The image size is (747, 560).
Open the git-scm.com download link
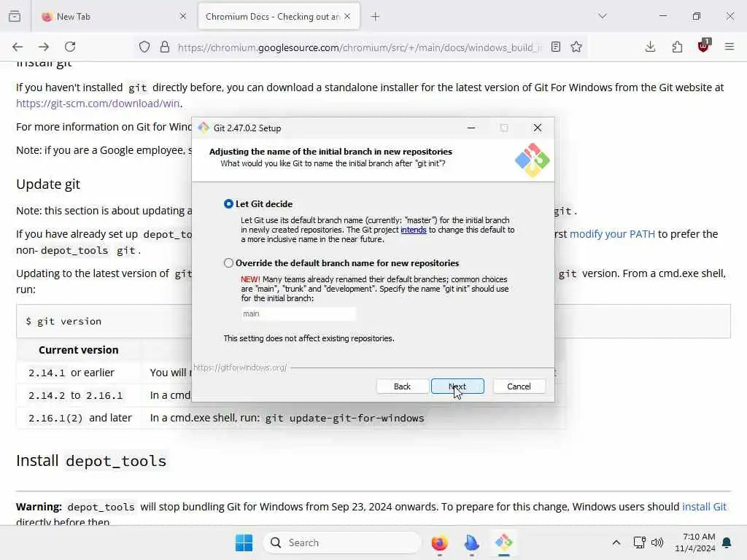[98, 104]
